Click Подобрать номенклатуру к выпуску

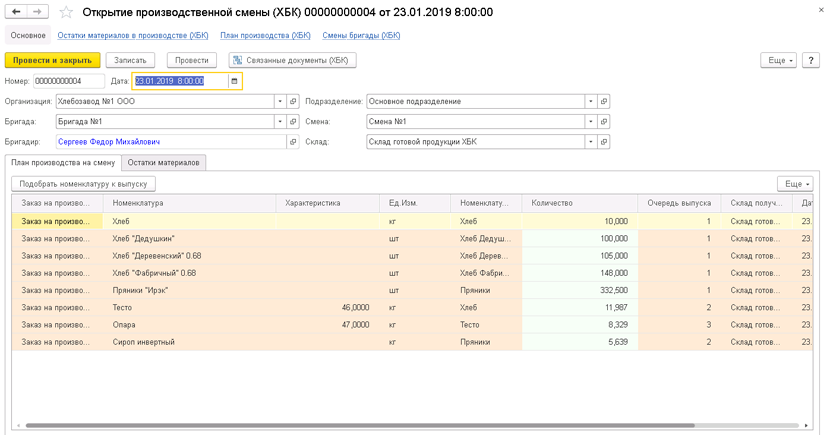[x=83, y=184]
